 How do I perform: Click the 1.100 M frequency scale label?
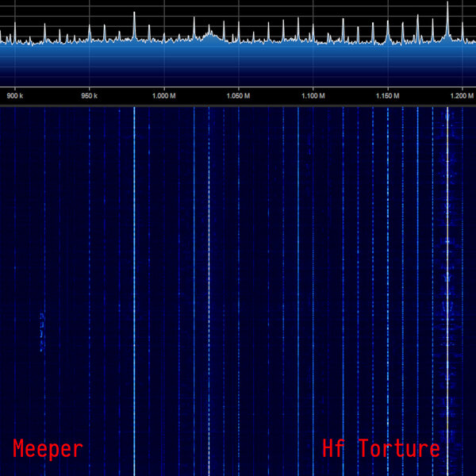pyautogui.click(x=313, y=96)
